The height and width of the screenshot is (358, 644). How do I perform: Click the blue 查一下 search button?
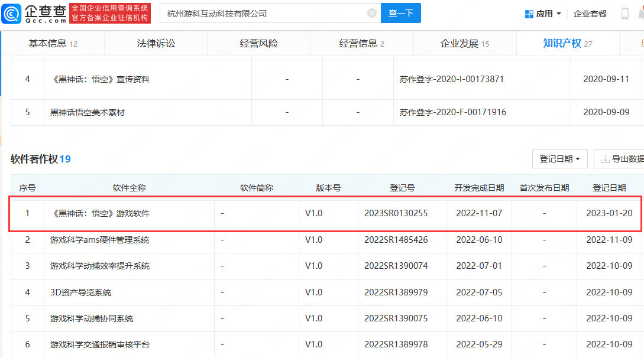point(401,13)
